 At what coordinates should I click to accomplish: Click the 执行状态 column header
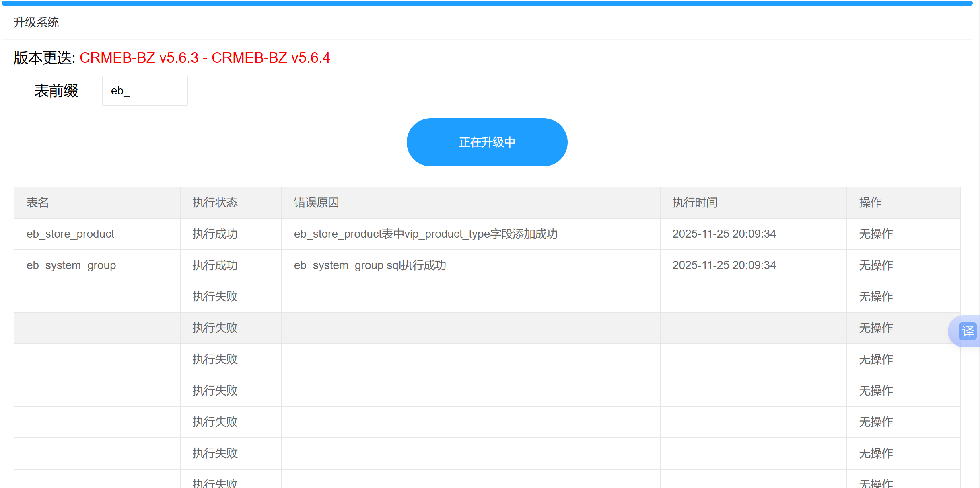coord(215,203)
